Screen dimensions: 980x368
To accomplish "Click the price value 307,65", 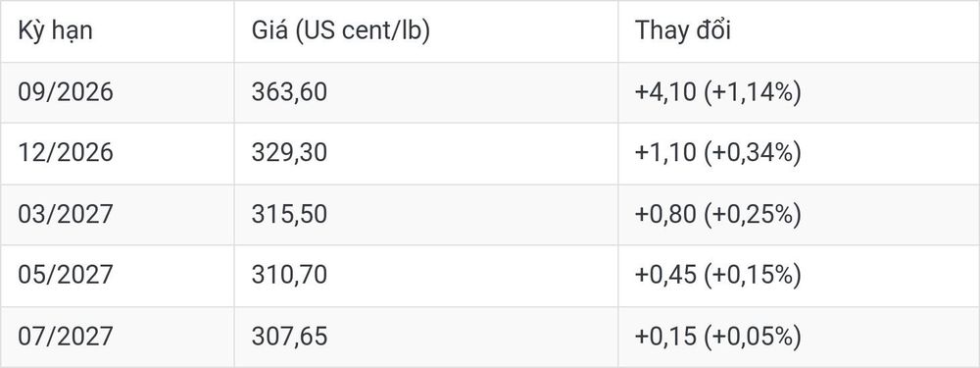I will click(289, 337).
